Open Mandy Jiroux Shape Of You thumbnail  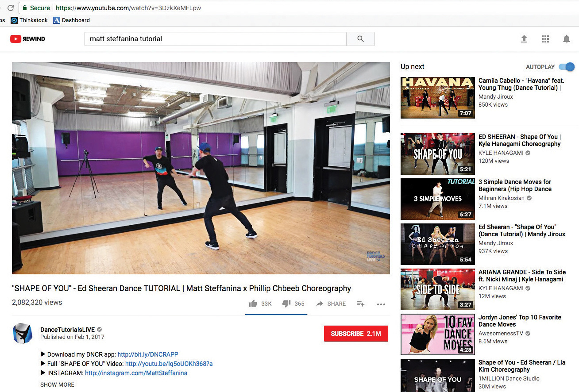click(437, 244)
